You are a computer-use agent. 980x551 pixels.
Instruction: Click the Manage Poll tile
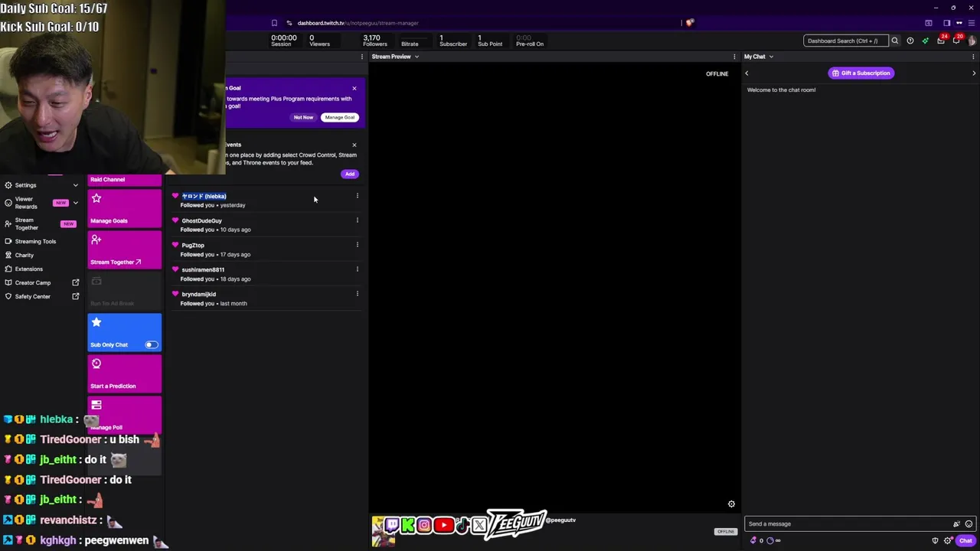[124, 414]
